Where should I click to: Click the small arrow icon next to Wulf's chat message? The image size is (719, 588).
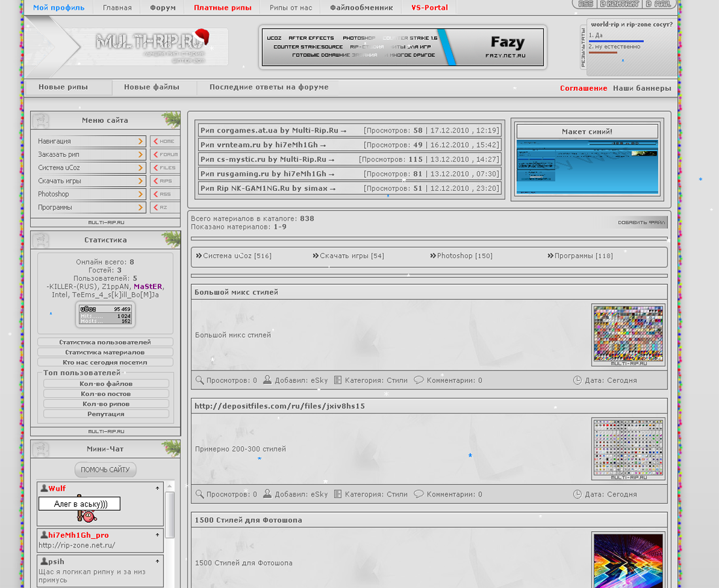[x=157, y=489]
